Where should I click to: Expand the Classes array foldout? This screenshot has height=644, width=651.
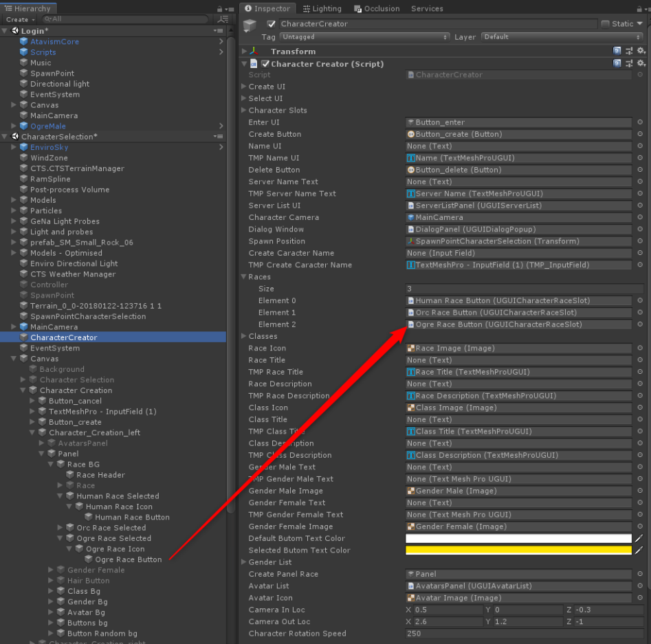tap(244, 336)
